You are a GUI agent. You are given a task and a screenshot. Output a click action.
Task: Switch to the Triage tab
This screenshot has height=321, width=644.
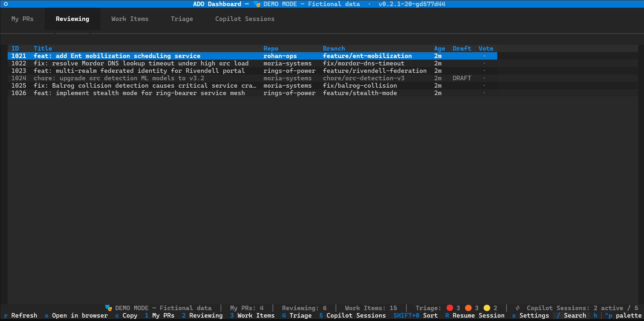pos(182,19)
